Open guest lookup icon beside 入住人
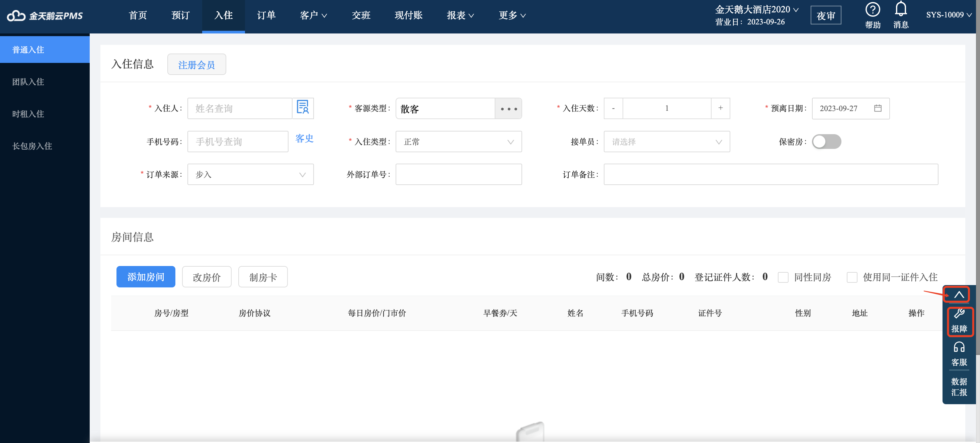 (303, 108)
